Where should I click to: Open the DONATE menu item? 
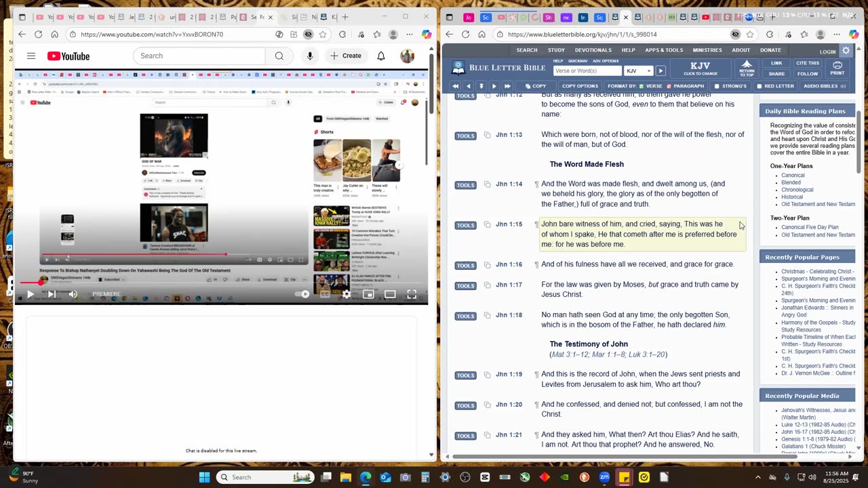(770, 50)
